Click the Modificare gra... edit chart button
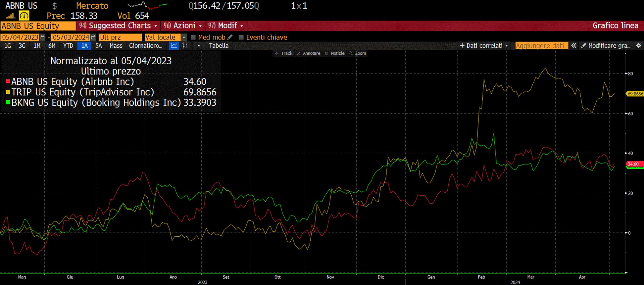 point(606,46)
